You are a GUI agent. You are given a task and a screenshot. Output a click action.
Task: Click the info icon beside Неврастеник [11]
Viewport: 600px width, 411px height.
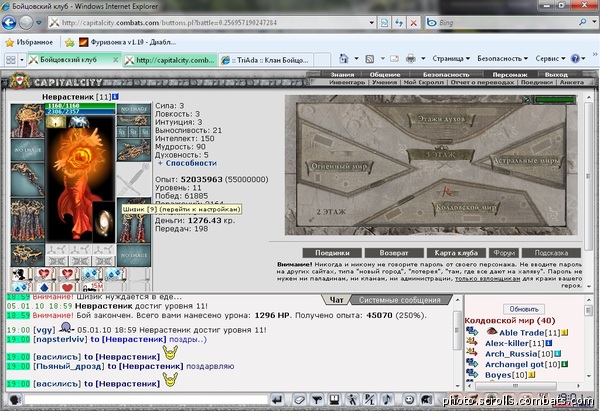[x=115, y=97]
